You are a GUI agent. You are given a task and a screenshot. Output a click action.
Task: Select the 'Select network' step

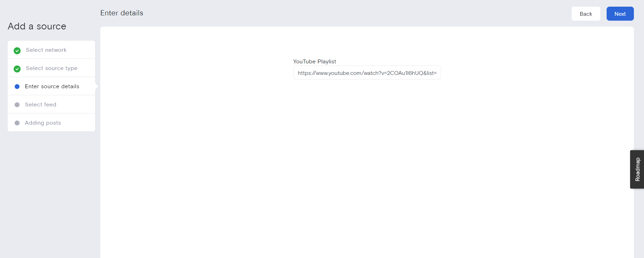pos(51,50)
